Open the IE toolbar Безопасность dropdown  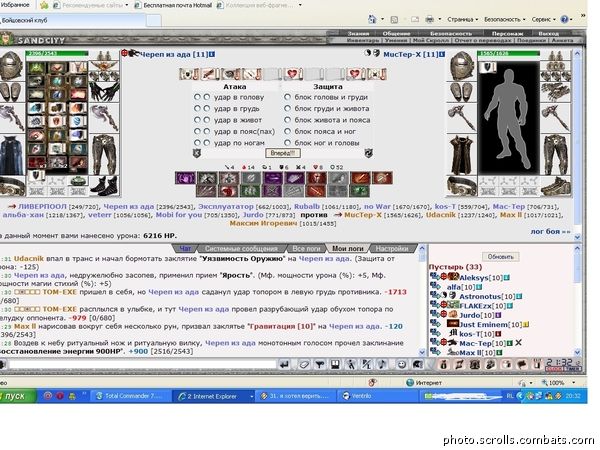tap(505, 19)
